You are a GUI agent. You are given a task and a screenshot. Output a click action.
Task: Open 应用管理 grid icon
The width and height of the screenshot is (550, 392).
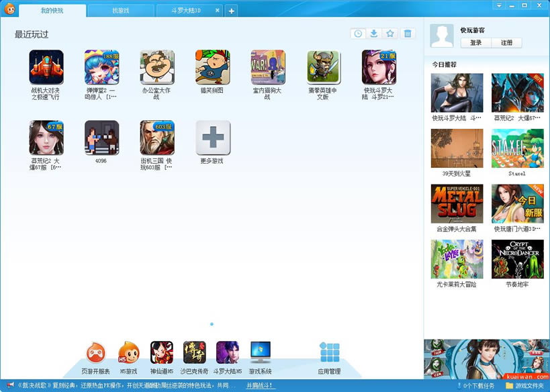coord(329,352)
